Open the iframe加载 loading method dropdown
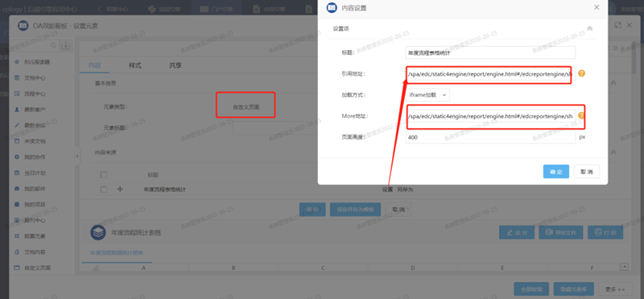This screenshot has height=299, width=644. coord(427,94)
